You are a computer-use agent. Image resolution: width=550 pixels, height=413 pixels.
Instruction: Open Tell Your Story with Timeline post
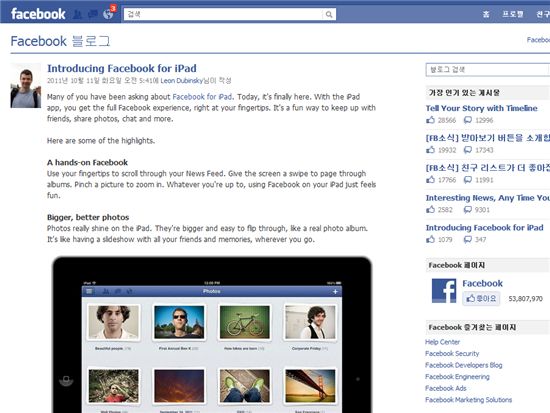pyautogui.click(x=481, y=108)
